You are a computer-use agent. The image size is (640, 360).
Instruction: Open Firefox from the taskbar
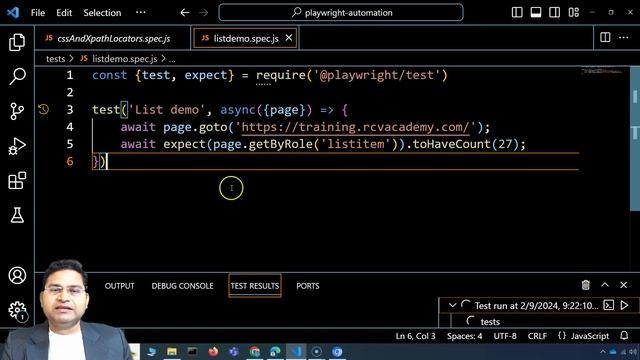click(x=213, y=351)
